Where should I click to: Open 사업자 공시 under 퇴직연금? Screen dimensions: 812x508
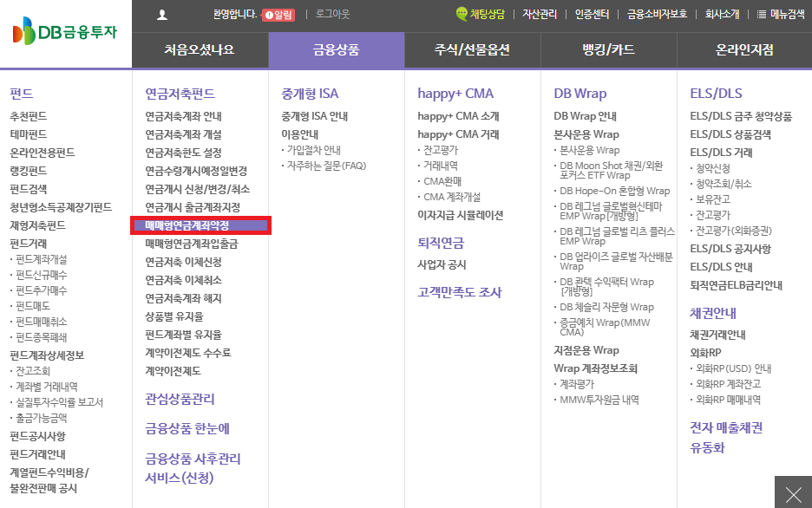442,265
